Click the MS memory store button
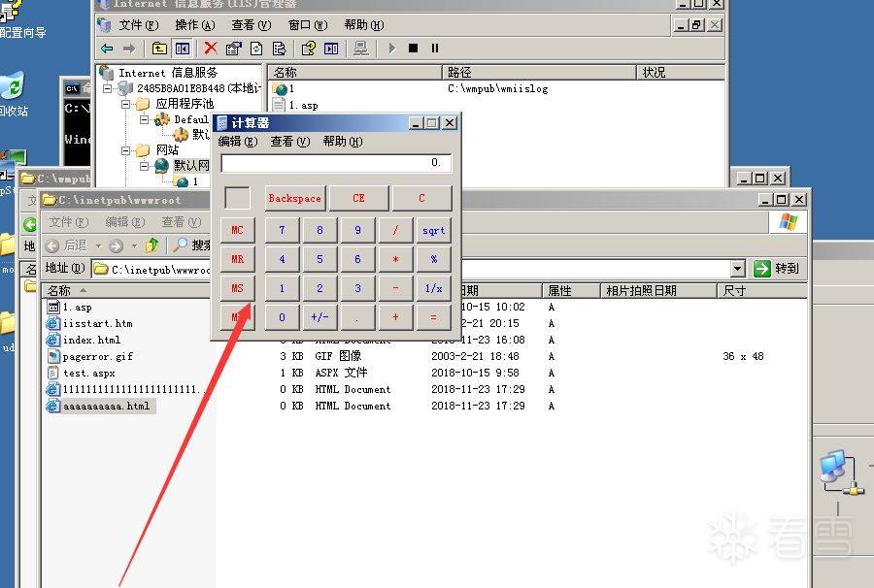The height and width of the screenshot is (588, 874). click(x=238, y=288)
